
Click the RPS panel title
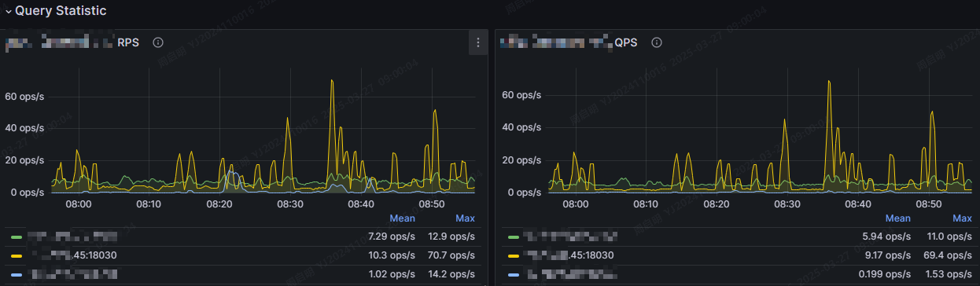(72, 42)
